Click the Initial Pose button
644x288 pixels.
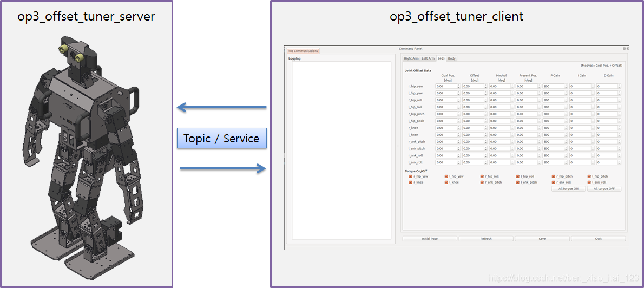[430, 239]
